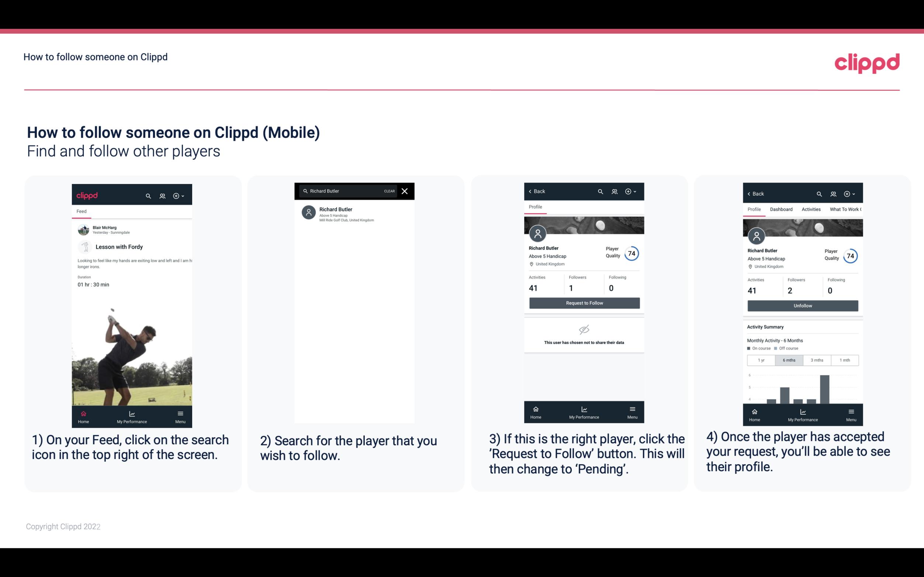
Task: Click the search icon on profile screen
Action: tap(599, 191)
